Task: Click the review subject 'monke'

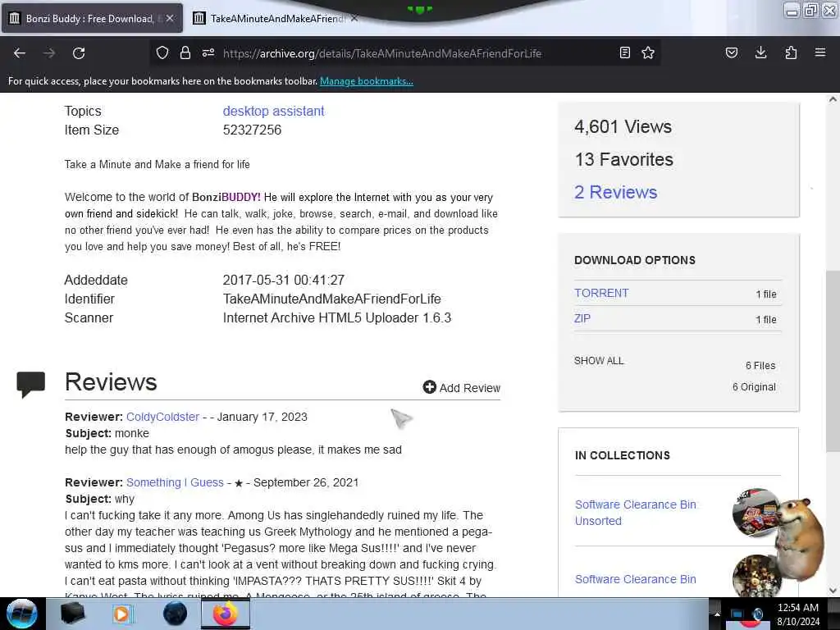Action: coord(132,433)
